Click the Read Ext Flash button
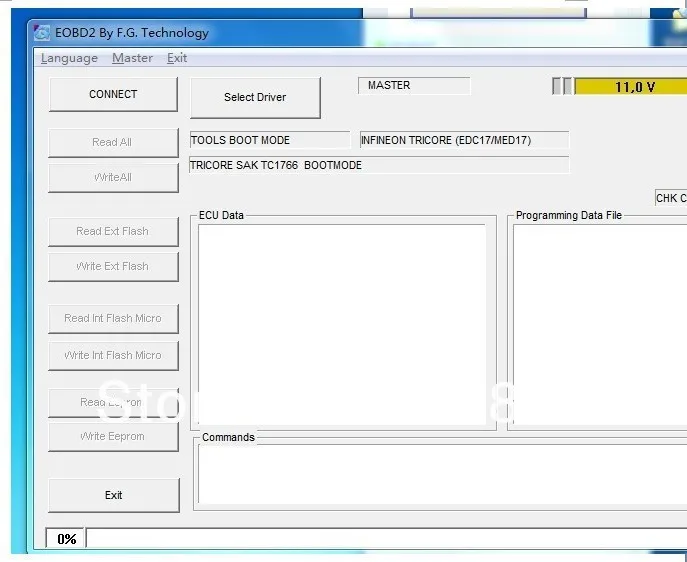The image size is (687, 562). 113,231
